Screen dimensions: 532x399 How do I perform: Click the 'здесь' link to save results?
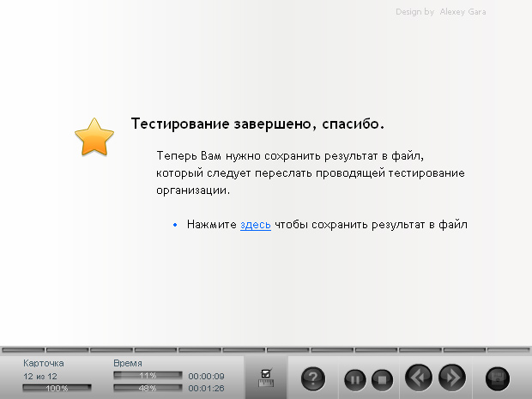256,225
